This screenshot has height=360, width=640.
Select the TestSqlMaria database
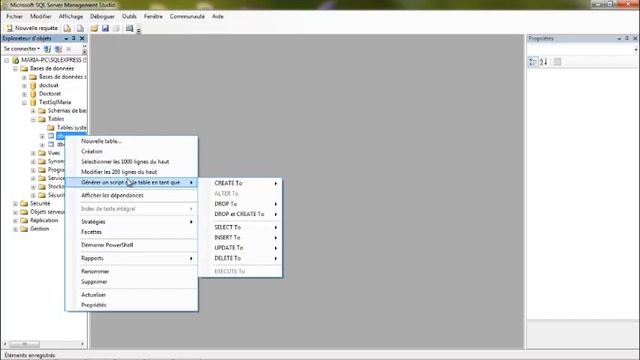coord(55,102)
